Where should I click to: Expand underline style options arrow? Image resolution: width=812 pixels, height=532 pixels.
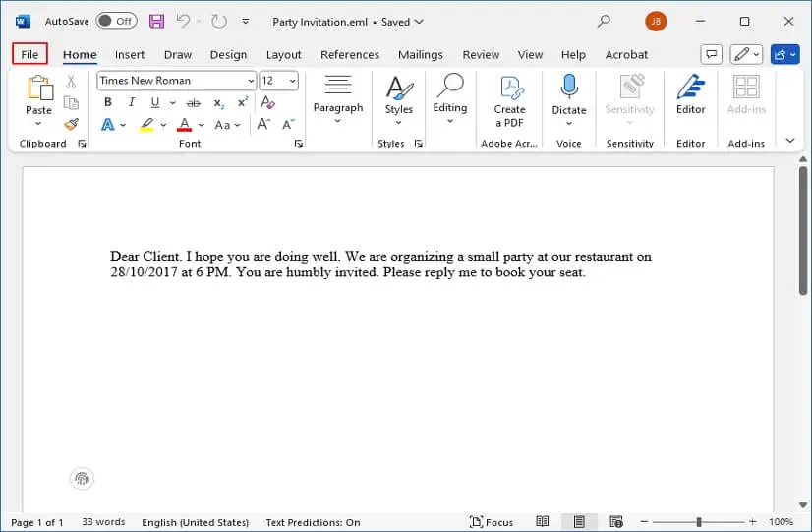coord(172,102)
